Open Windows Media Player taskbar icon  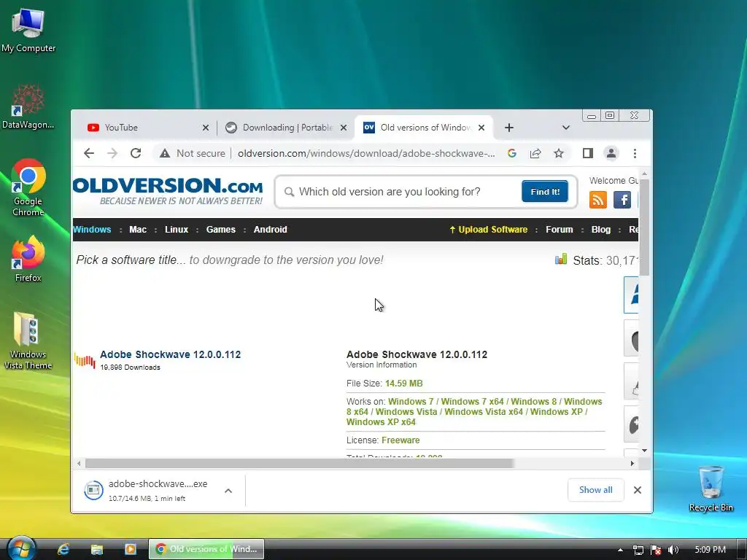(x=130, y=550)
